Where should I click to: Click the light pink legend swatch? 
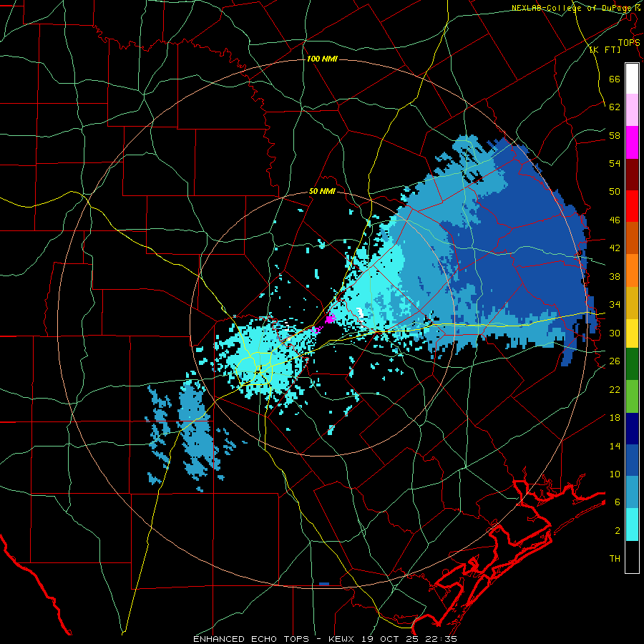[632, 110]
